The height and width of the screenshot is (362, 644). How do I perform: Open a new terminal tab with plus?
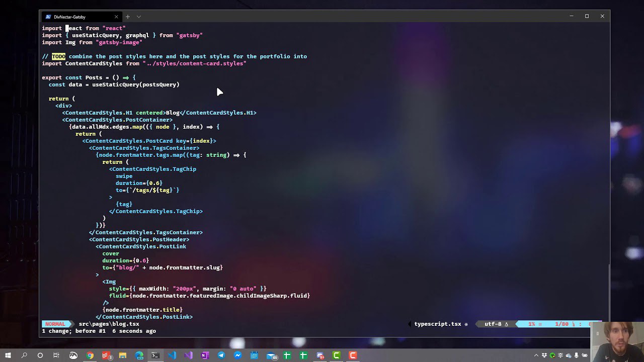point(127,17)
